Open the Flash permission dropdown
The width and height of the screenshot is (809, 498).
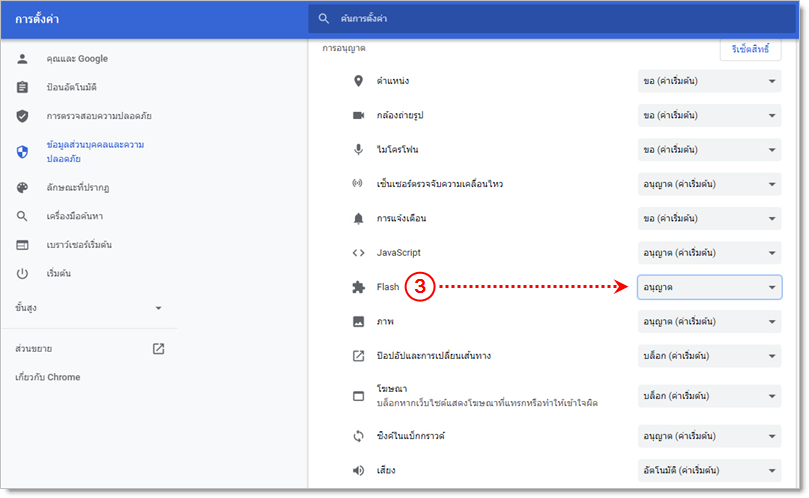coord(709,288)
